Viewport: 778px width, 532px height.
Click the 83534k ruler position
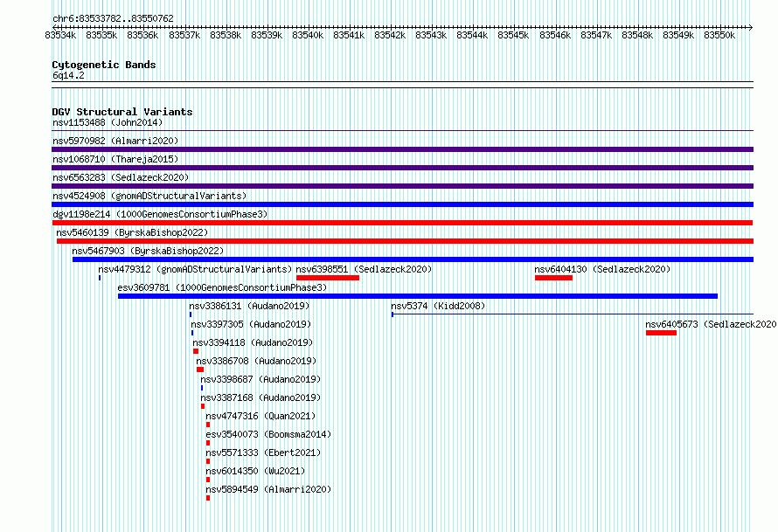point(60,35)
